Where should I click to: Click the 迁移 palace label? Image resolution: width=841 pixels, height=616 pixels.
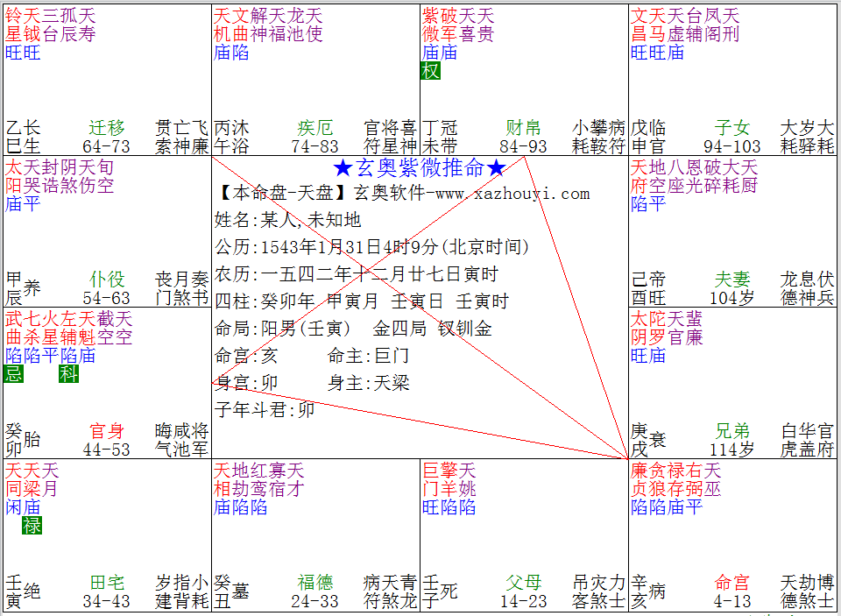pyautogui.click(x=107, y=128)
